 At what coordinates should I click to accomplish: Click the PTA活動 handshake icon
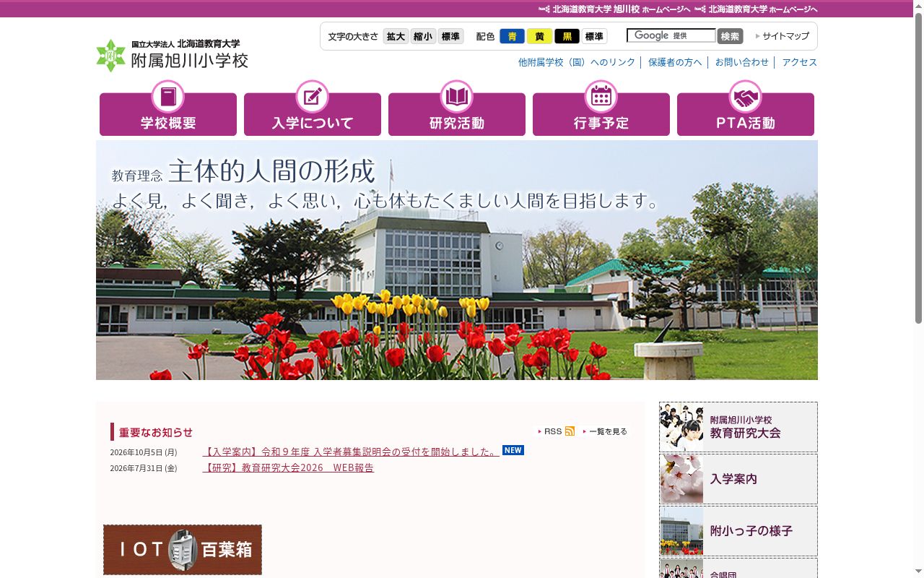tap(746, 96)
